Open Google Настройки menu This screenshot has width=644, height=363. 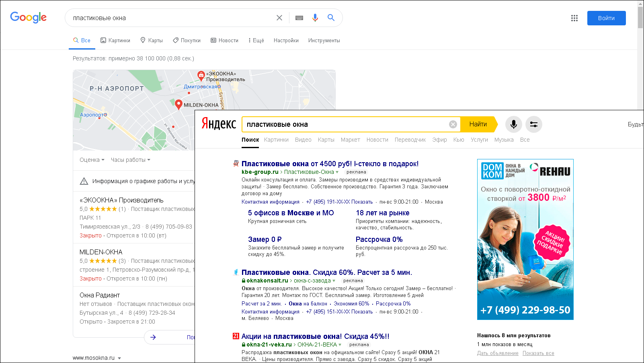286,40
